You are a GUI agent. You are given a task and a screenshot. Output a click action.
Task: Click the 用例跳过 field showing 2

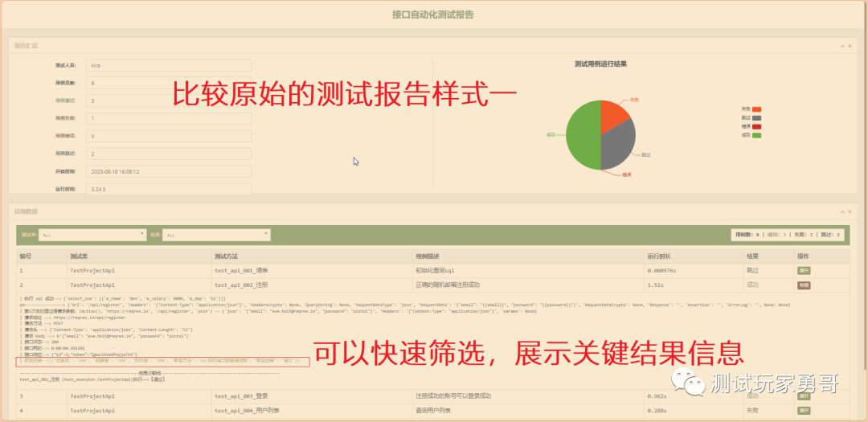point(169,154)
